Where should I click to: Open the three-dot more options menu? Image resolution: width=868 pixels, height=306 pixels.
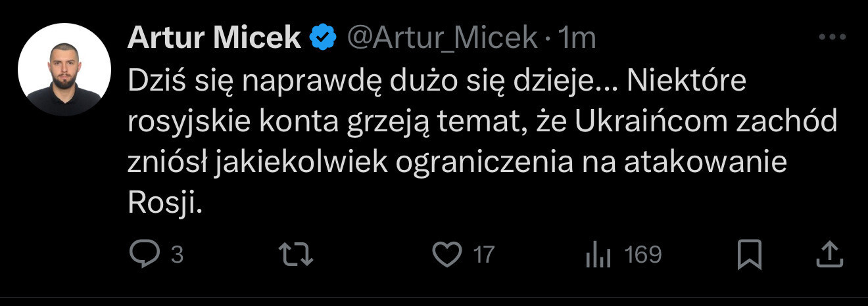click(831, 38)
